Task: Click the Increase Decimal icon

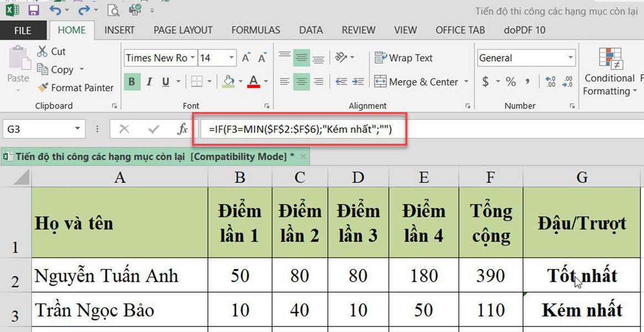Action: coord(551,81)
